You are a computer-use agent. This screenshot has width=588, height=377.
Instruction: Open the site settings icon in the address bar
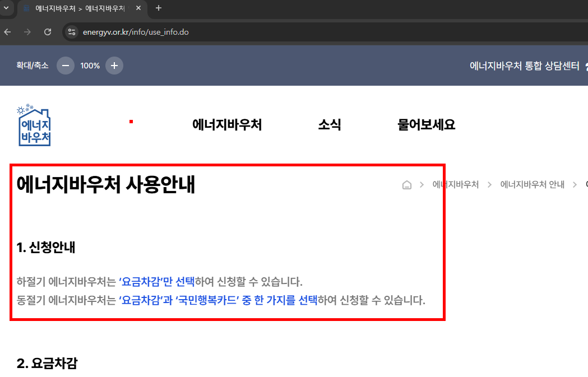pyautogui.click(x=72, y=32)
